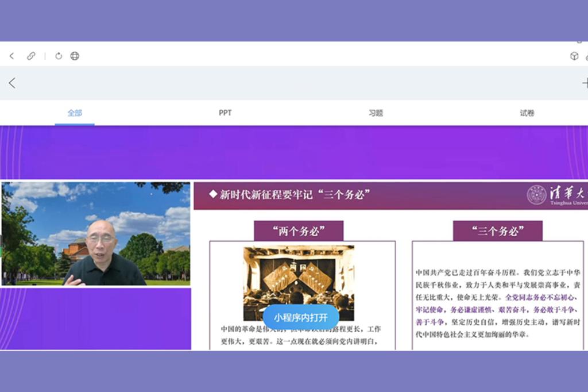This screenshot has height=392, width=588.
Task: Click the “三个务必” heading label
Action: coord(497,231)
